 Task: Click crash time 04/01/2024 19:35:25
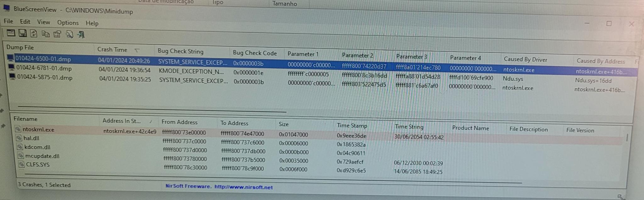[125, 79]
